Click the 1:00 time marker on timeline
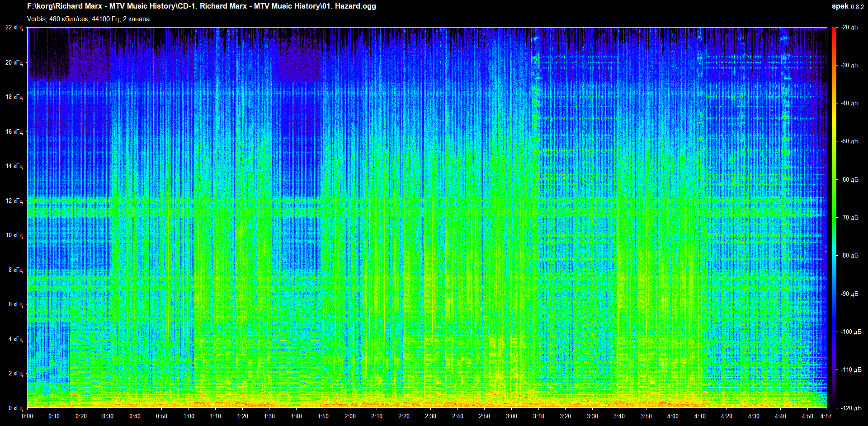Image resolution: width=868 pixels, height=426 pixels. pos(189,416)
